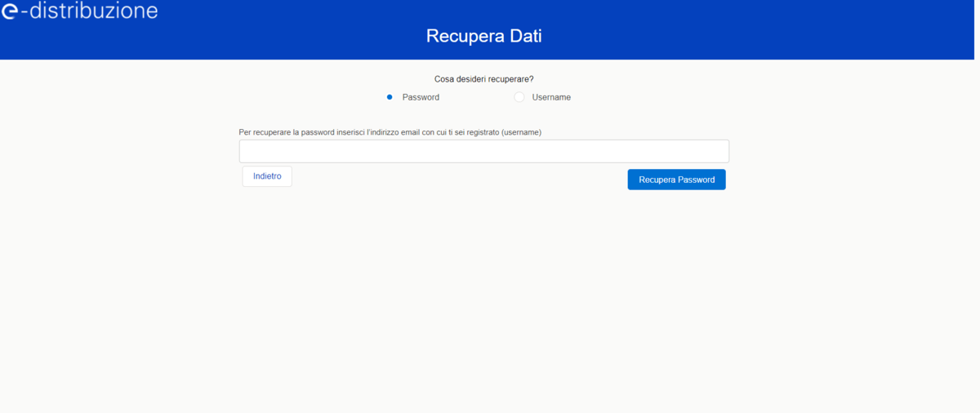Focus the email address input field

click(483, 151)
